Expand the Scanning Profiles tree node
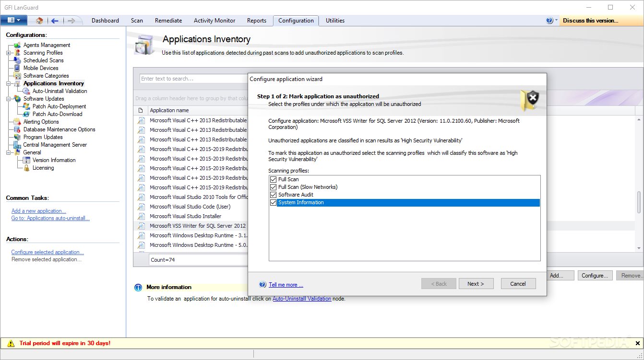 pyautogui.click(x=8, y=53)
